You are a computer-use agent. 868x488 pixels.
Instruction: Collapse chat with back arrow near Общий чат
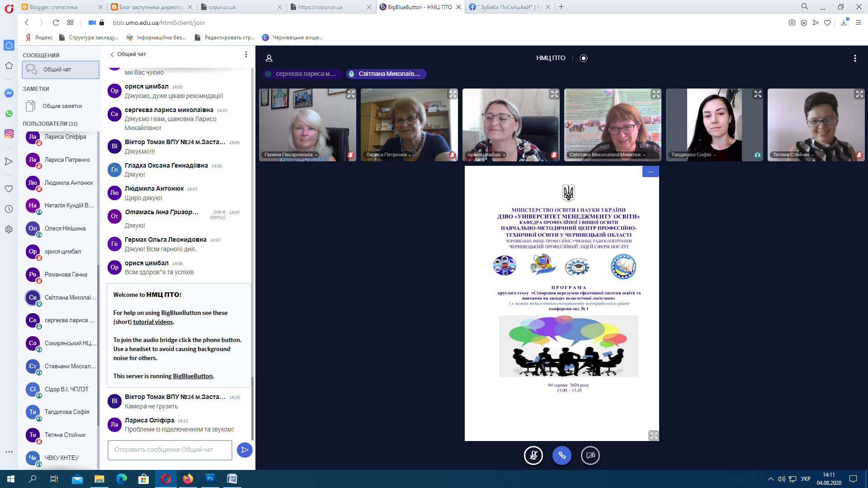(x=112, y=54)
